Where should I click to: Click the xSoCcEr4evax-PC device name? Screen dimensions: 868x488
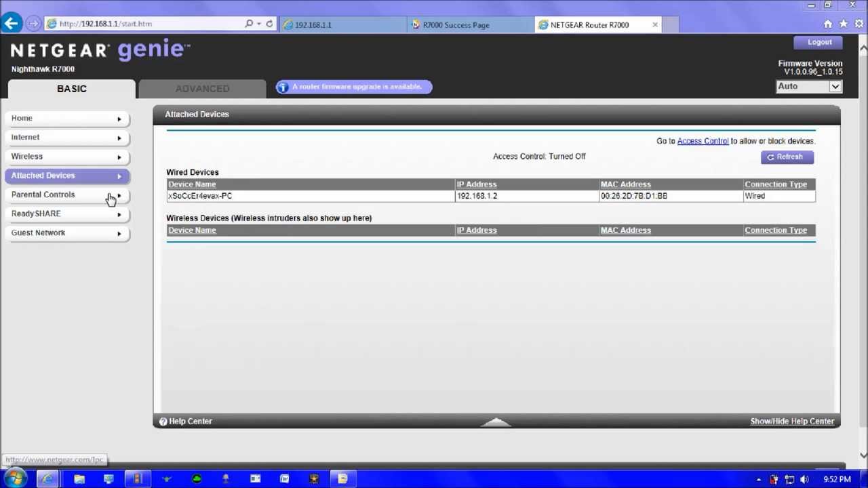(200, 196)
